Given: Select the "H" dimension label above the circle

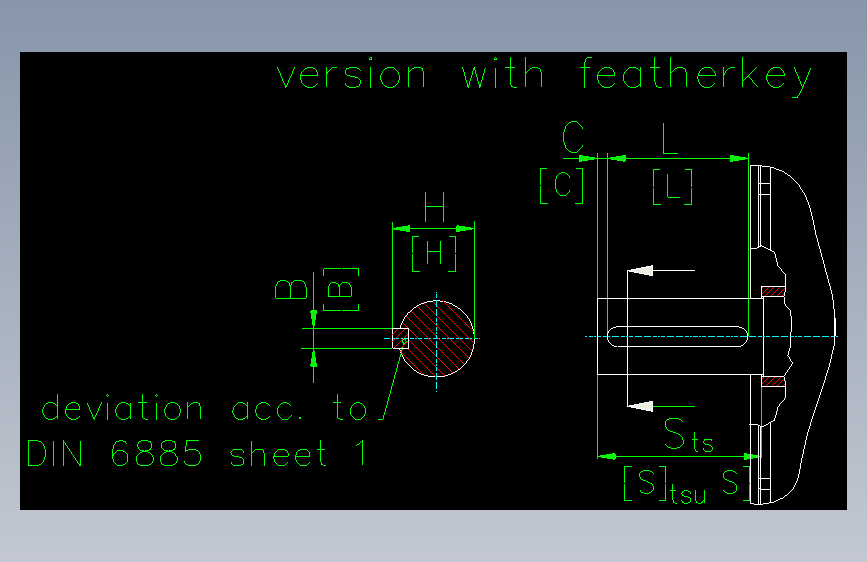Looking at the screenshot, I should pyautogui.click(x=434, y=207).
